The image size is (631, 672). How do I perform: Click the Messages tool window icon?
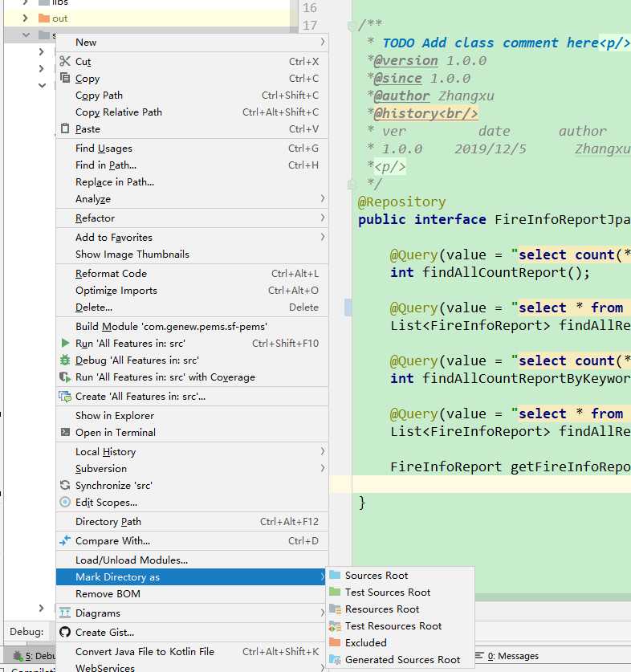click(x=480, y=655)
